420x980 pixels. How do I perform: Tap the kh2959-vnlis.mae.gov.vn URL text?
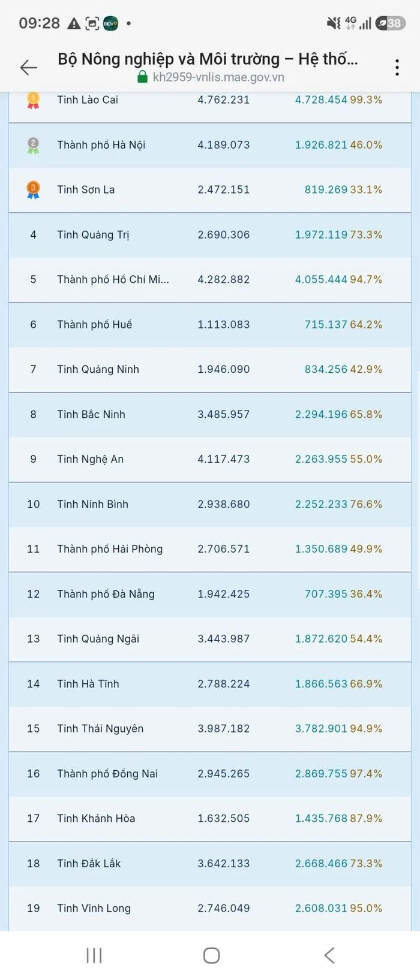click(x=218, y=77)
